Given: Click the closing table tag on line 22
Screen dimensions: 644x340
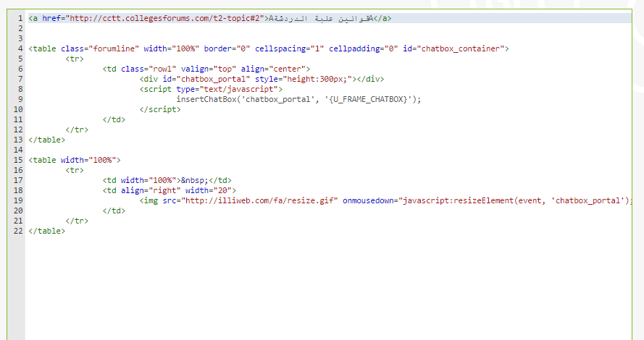Looking at the screenshot, I should 47,231.
